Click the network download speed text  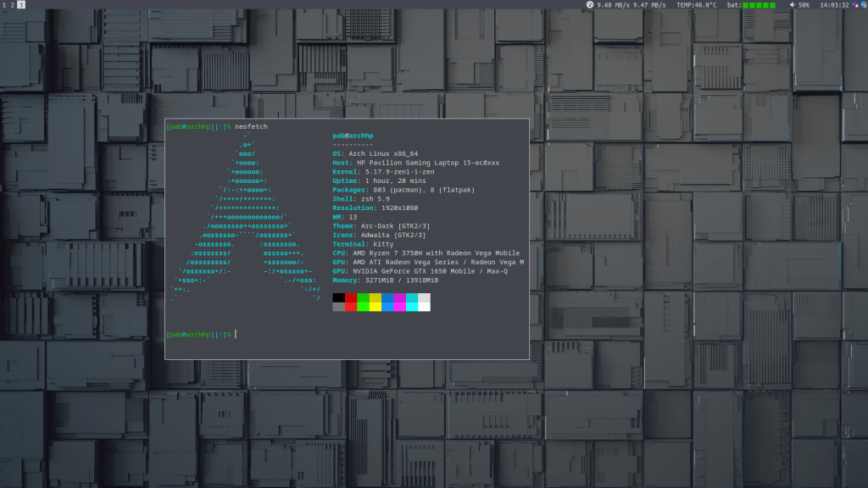(615, 5)
